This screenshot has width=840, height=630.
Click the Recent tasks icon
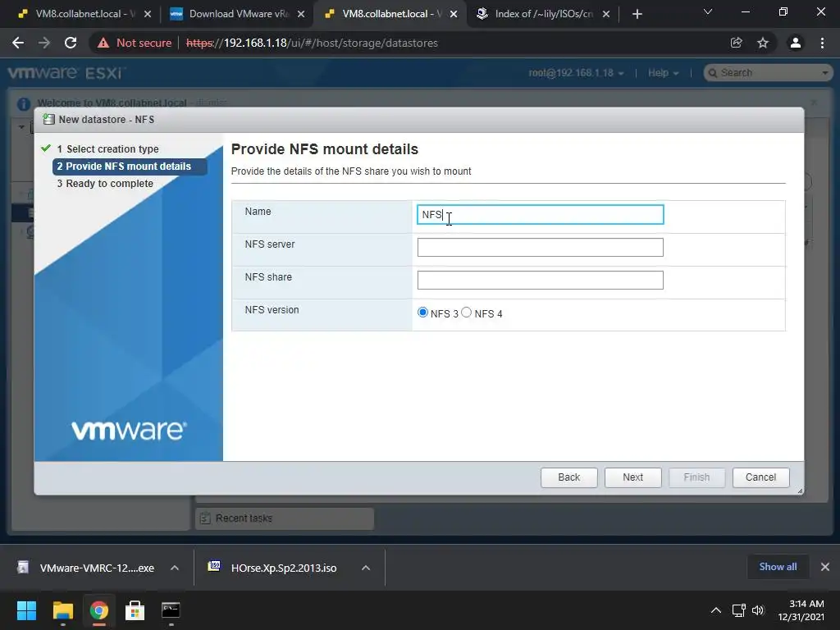coord(205,518)
